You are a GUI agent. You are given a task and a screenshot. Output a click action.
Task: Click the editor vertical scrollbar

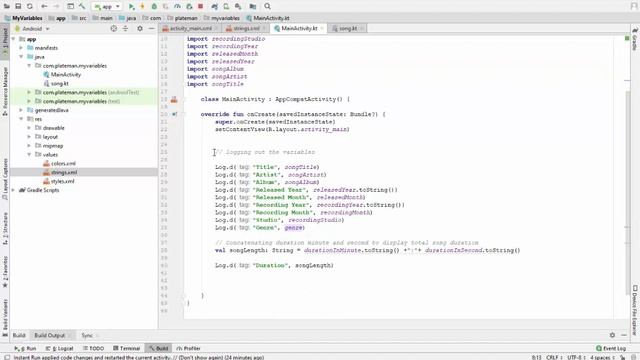point(627,192)
